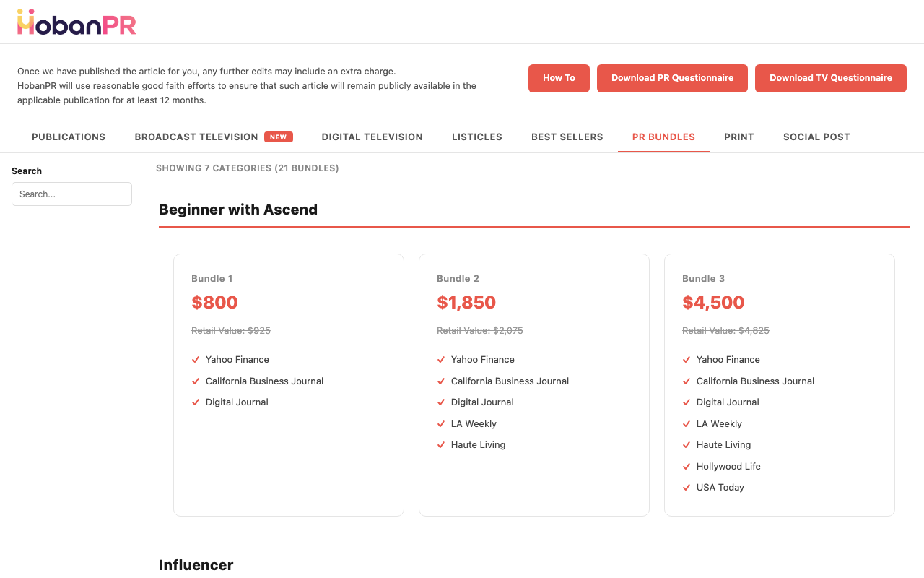Open the Print tab

click(738, 137)
